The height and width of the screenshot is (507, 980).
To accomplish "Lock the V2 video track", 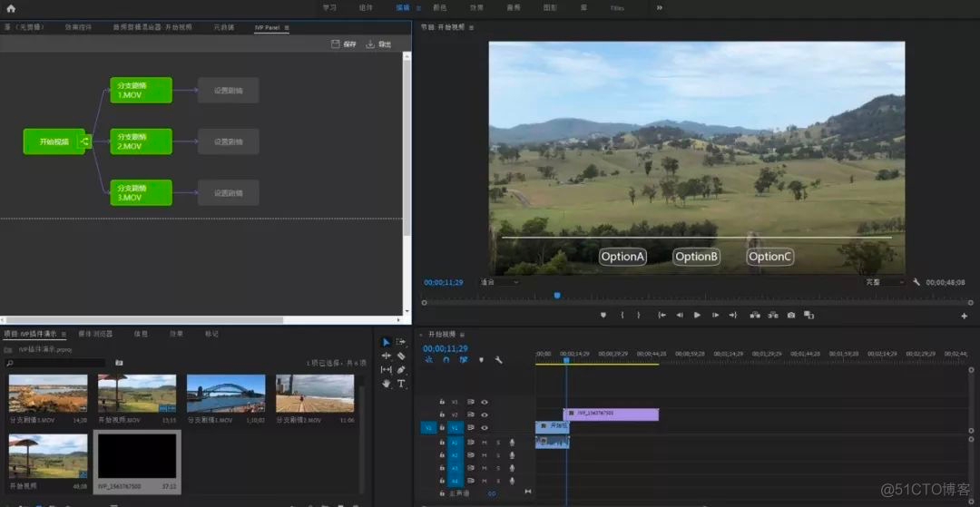I will (x=442, y=414).
